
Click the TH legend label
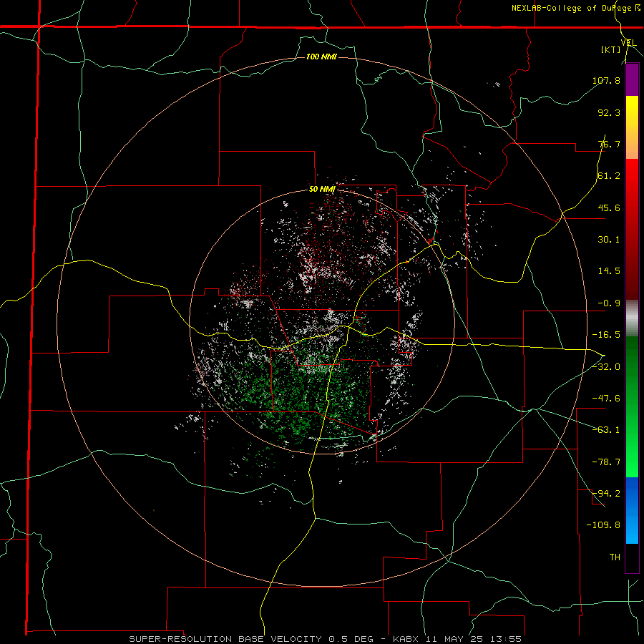(615, 557)
